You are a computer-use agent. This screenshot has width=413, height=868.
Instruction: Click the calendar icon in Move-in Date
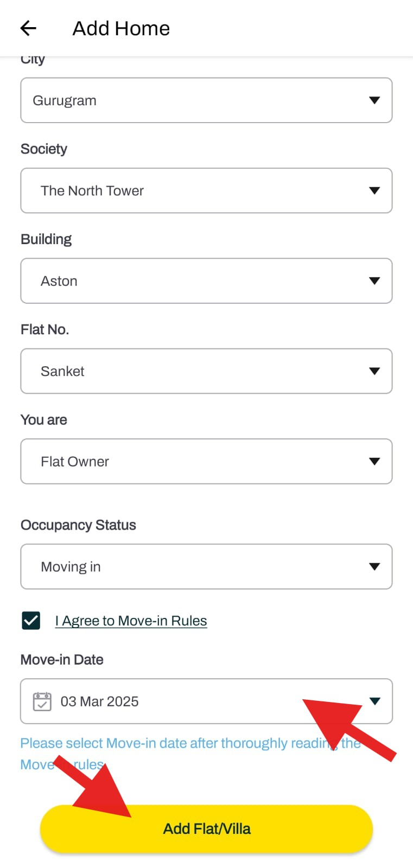[x=42, y=701]
